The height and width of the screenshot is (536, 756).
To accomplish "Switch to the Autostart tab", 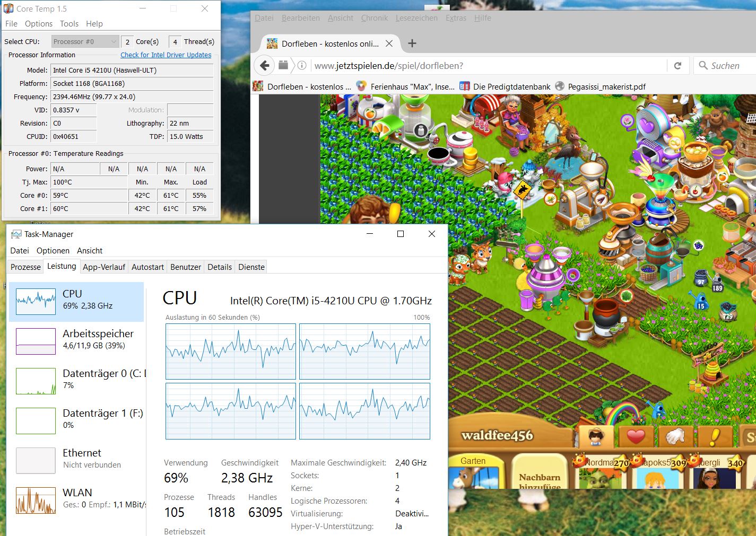I will pyautogui.click(x=147, y=267).
